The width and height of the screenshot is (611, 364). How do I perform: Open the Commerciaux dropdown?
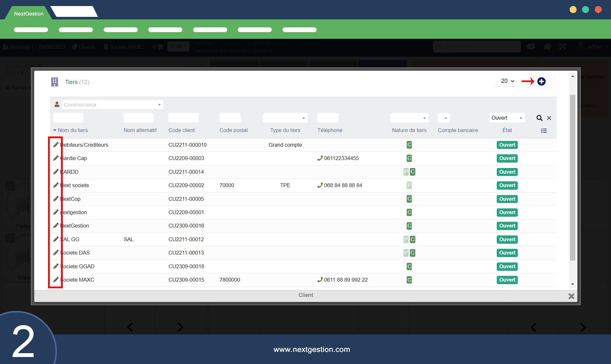pos(112,105)
